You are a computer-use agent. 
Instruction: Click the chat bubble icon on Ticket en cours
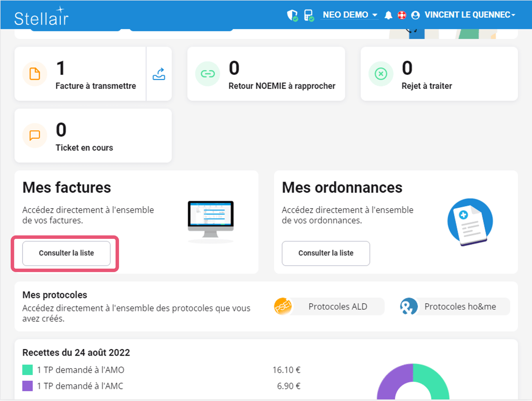[34, 135]
